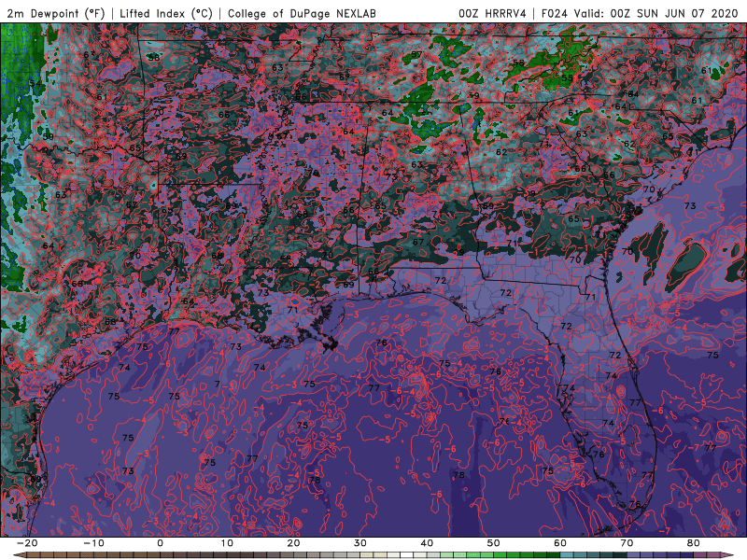The image size is (747, 560).
Task: Click the 50 label on the color scale
Action: (494, 543)
